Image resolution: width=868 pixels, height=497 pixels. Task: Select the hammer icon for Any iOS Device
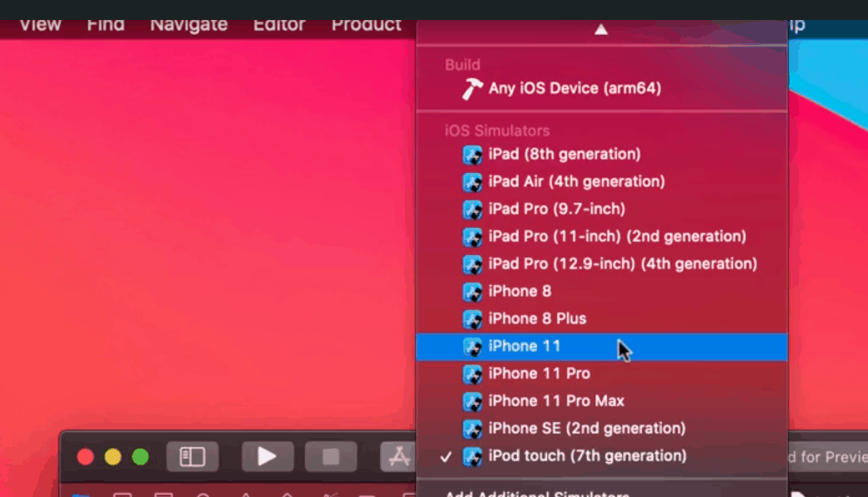tap(472, 88)
